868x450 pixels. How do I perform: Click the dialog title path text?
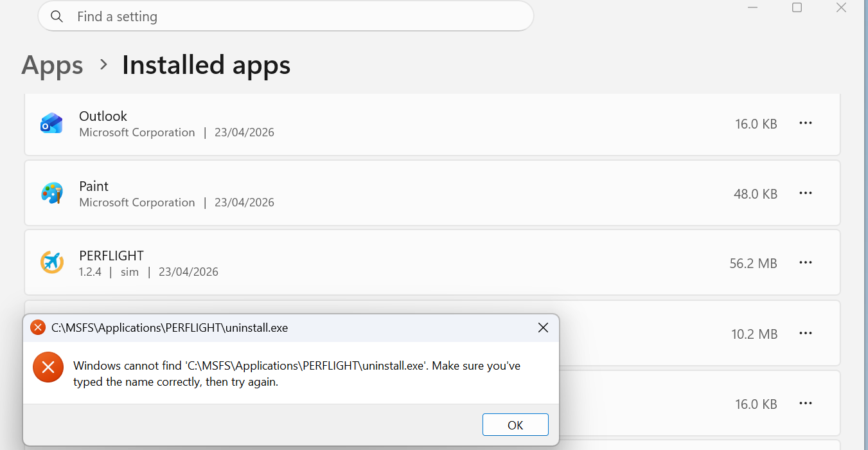tap(170, 328)
